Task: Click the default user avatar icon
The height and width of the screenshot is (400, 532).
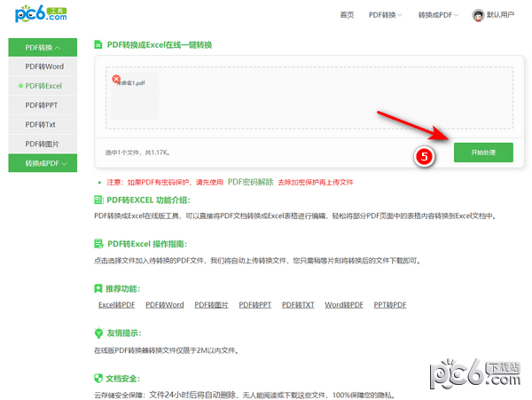Action: (x=479, y=15)
